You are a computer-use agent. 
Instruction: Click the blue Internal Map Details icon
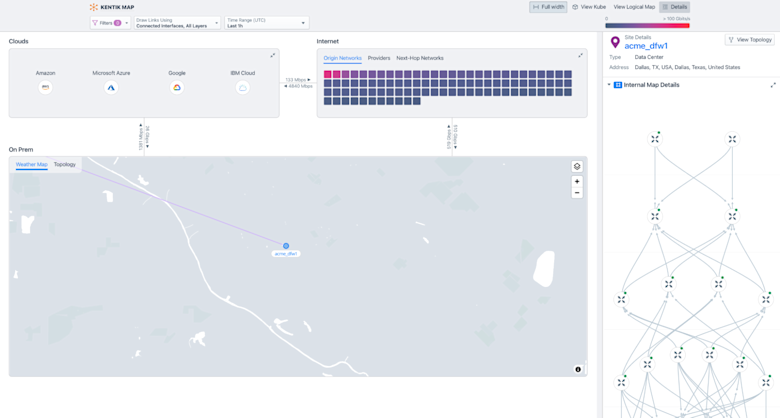(x=618, y=85)
